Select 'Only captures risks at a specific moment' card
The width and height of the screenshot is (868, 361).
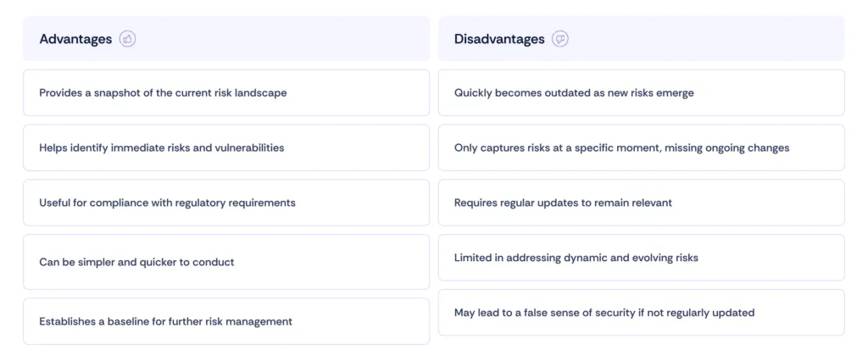click(642, 147)
